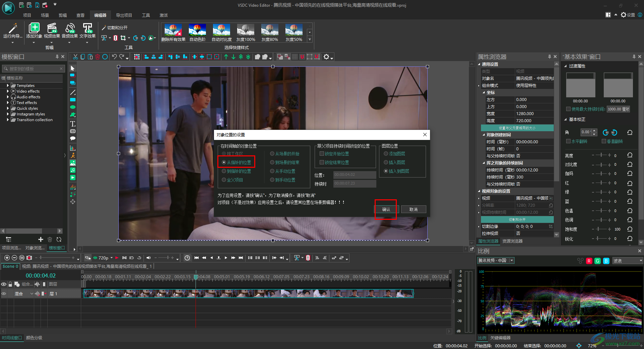Click the play button in timeline toolbar
The height and width of the screenshot is (349, 644).
point(226,258)
